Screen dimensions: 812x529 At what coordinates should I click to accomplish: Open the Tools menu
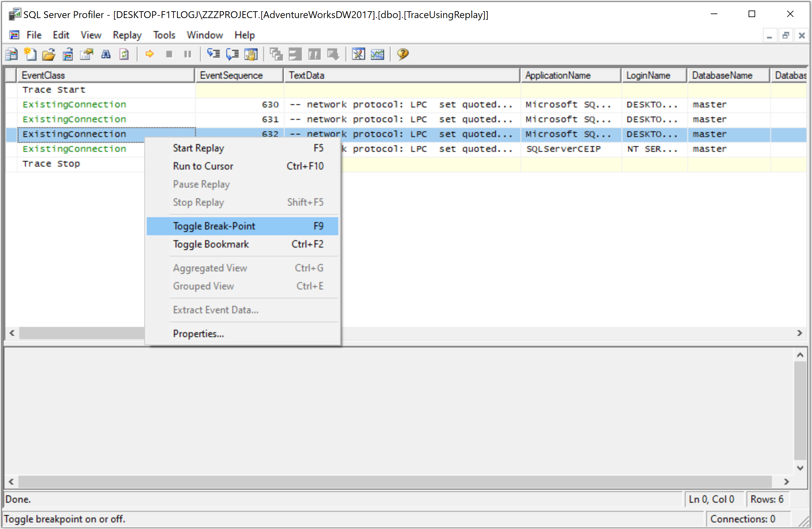pos(164,35)
